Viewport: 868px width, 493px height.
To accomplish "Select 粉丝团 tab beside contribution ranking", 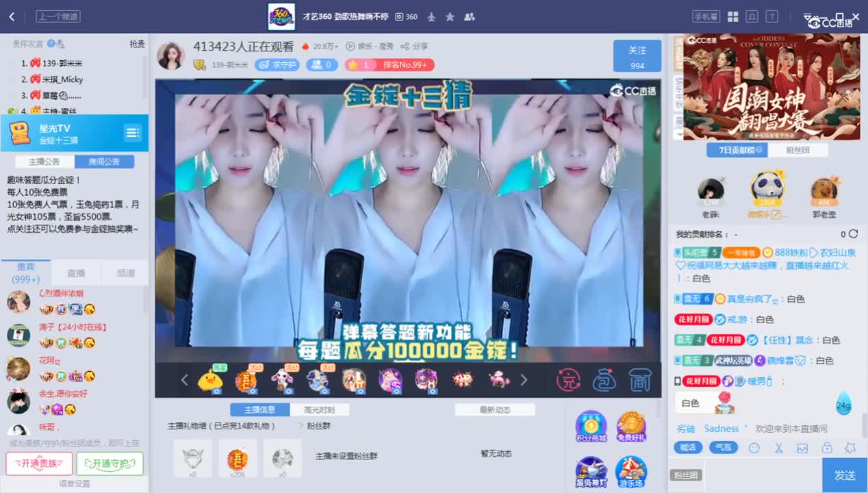I will point(797,150).
